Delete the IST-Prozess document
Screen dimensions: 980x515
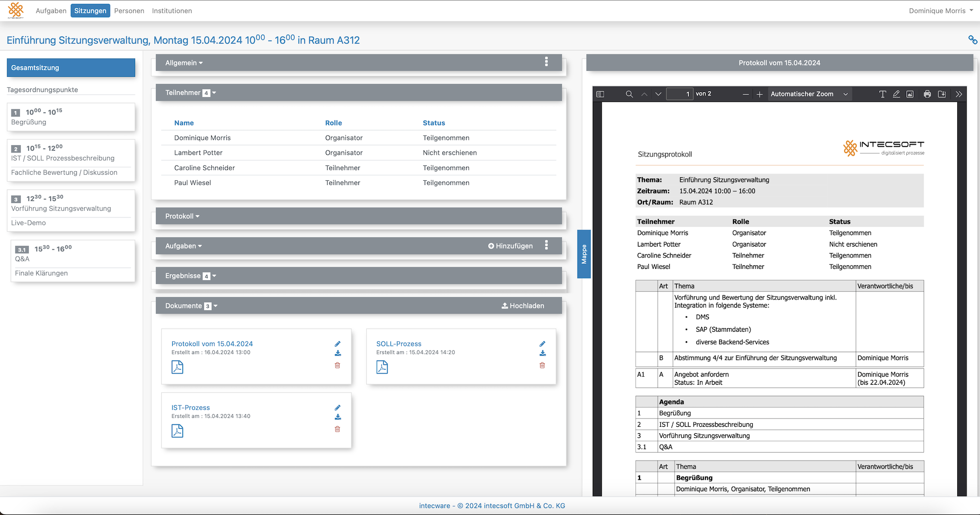point(338,429)
